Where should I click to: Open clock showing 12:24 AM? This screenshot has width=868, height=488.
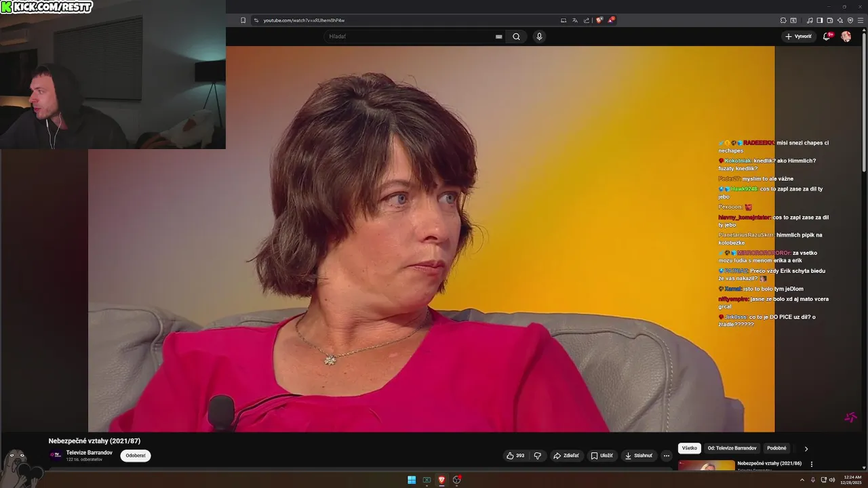(850, 480)
